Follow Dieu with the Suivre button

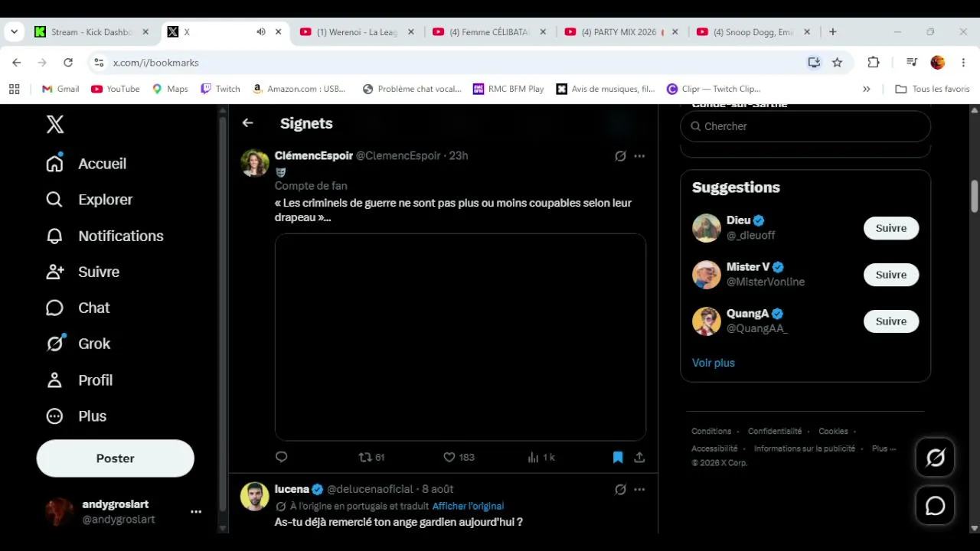(891, 228)
